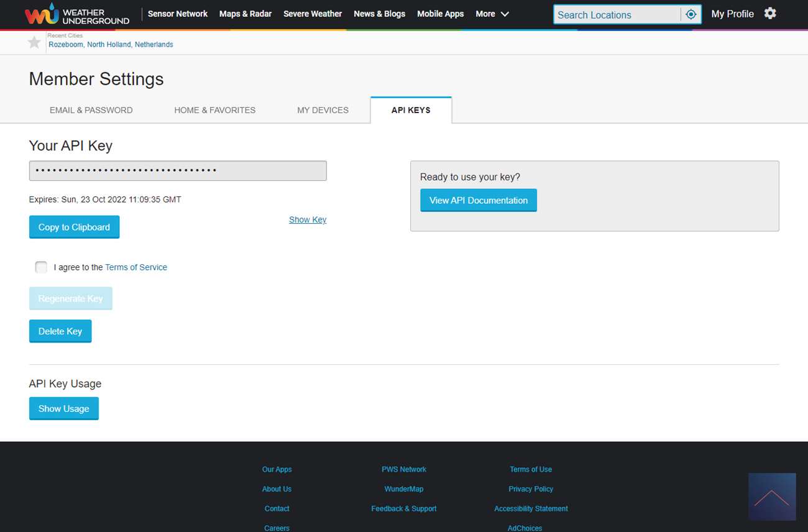Click the Show Key link
Viewport: 808px width, 532px height.
pos(308,219)
